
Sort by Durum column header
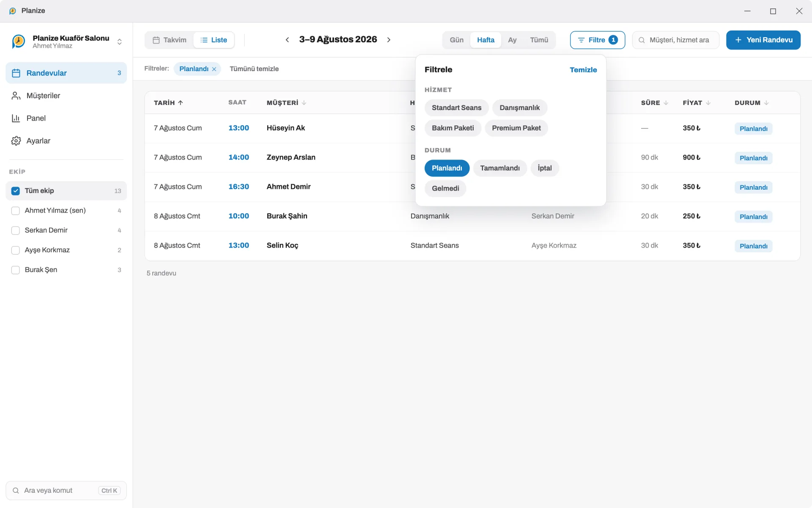(752, 102)
